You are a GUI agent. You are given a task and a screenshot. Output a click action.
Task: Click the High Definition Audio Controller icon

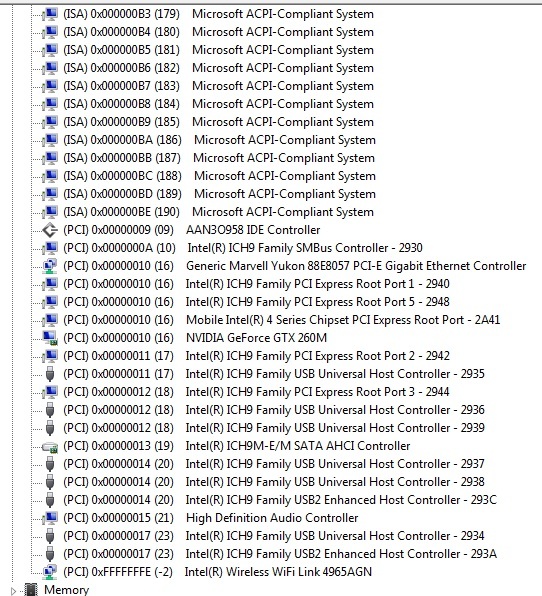50,518
